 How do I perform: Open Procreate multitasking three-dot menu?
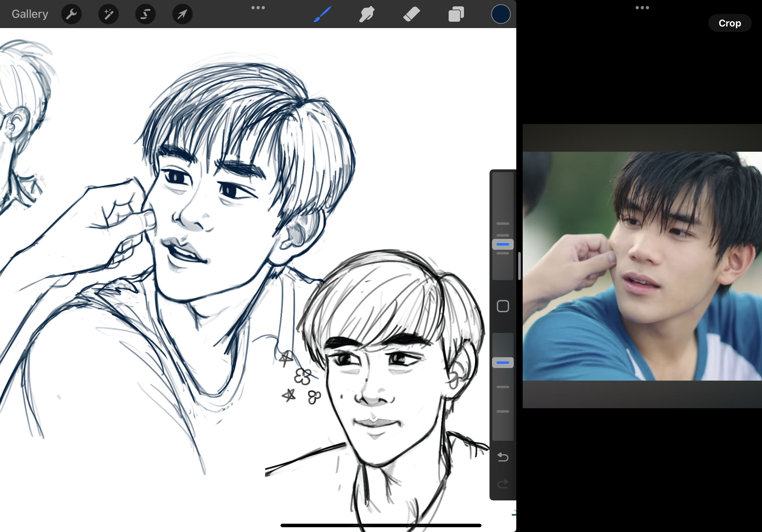258,8
